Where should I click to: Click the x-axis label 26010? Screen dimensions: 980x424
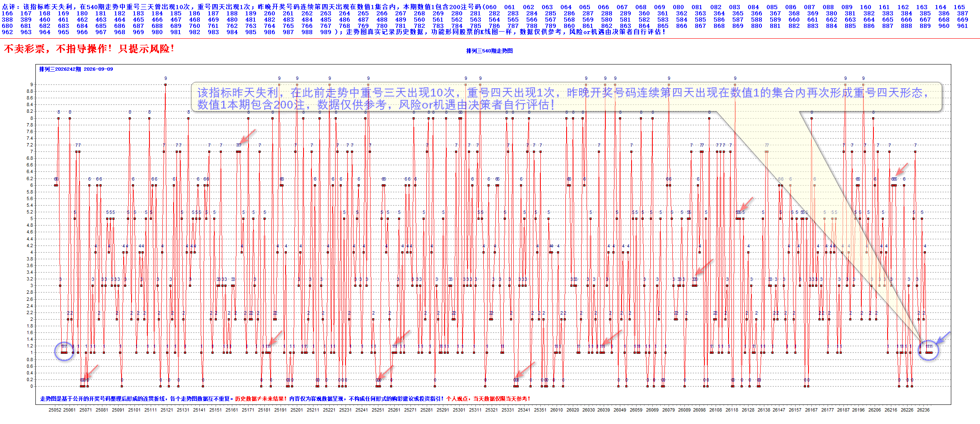click(x=556, y=410)
